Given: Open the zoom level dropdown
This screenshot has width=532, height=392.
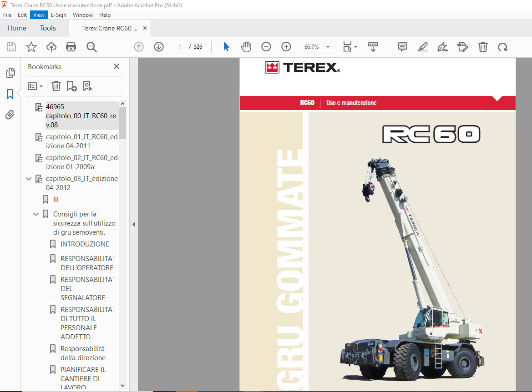Looking at the screenshot, I should click(x=328, y=47).
